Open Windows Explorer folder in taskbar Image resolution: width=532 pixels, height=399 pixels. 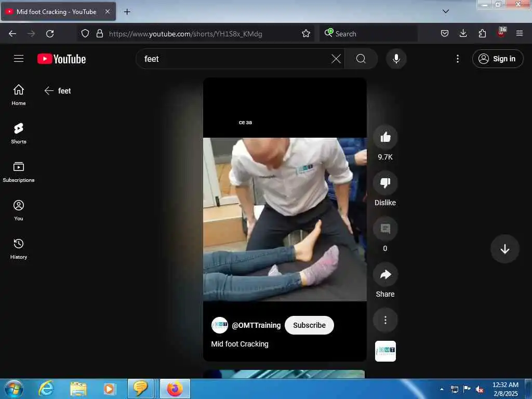pos(78,389)
